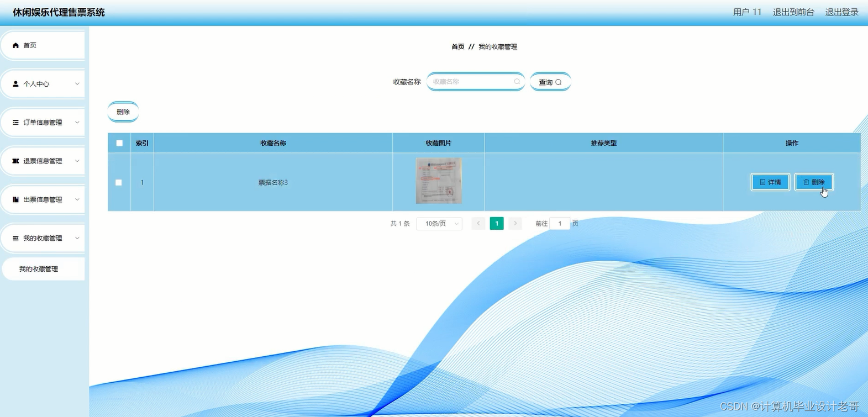868x417 pixels.
Task: Click the 休闲娱乐代理售票系统 title
Action: pos(59,12)
